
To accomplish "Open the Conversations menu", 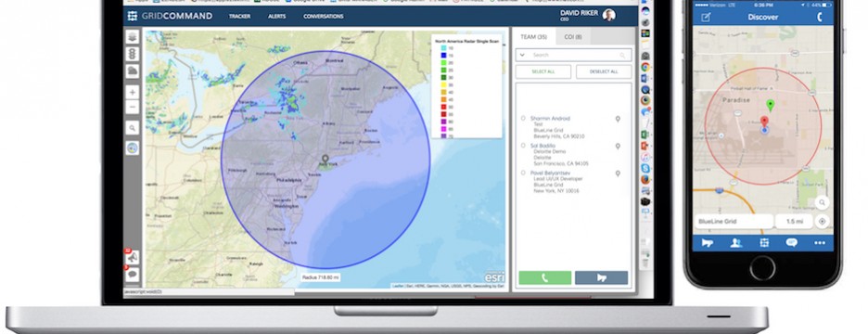I will point(324,16).
